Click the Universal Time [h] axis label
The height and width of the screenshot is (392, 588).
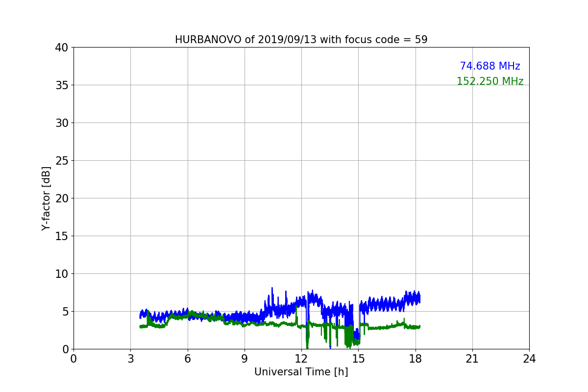301,372
